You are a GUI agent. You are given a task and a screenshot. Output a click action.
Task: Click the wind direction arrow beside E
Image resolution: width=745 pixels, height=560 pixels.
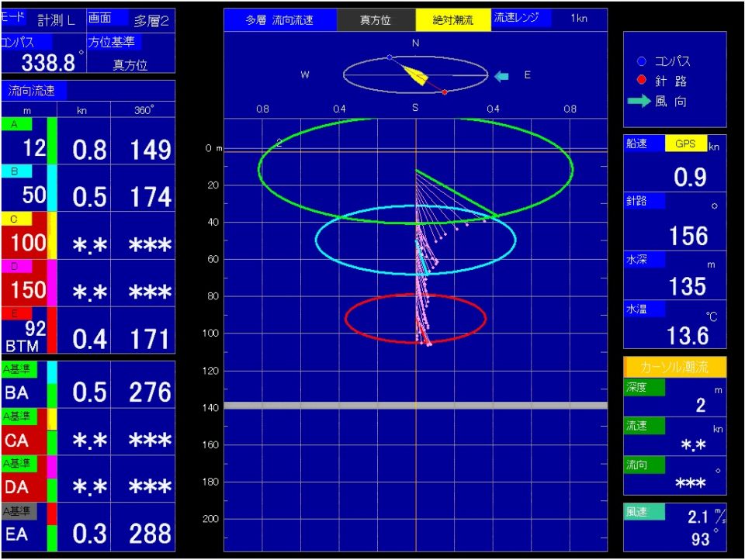(x=501, y=76)
